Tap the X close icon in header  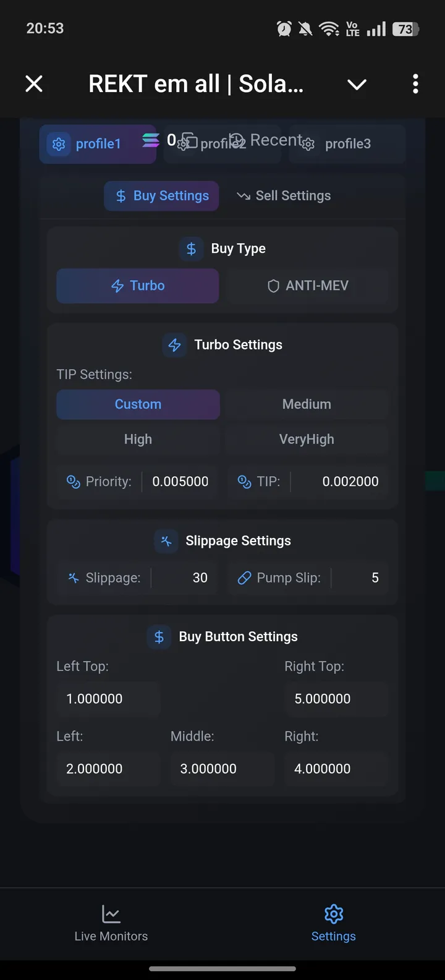coord(34,83)
